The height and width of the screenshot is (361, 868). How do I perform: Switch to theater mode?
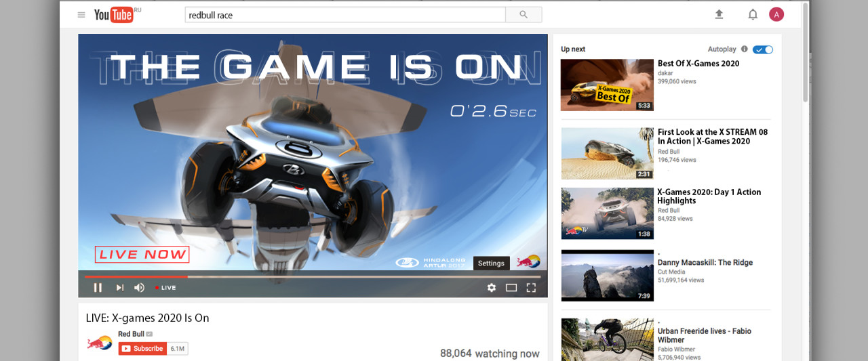pyautogui.click(x=511, y=287)
